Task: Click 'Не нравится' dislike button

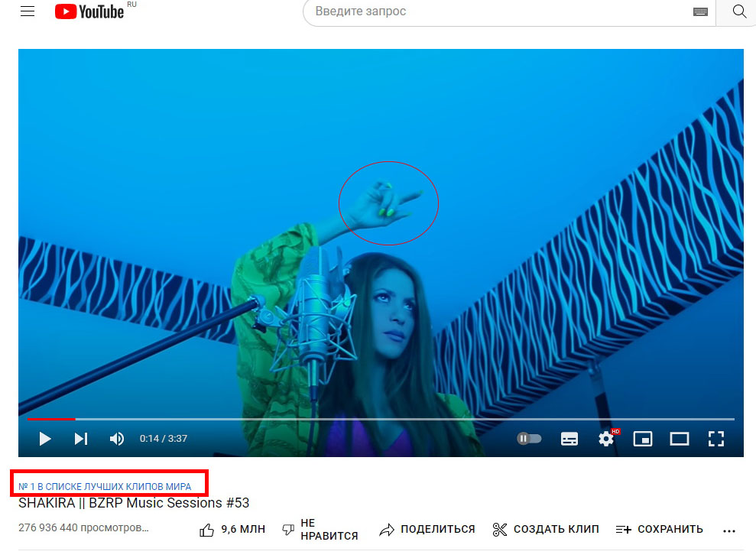Action: coord(320,530)
